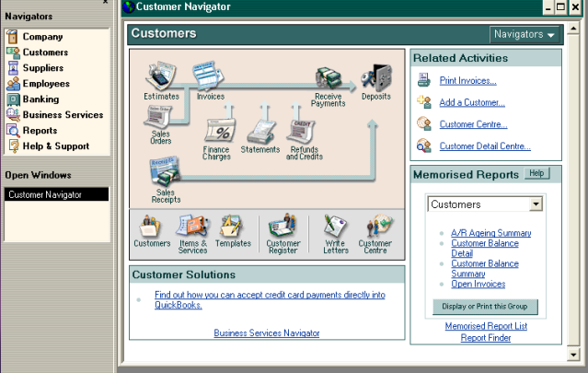The image size is (588, 373).
Task: Open Receive Payments icon
Action: pos(329,77)
